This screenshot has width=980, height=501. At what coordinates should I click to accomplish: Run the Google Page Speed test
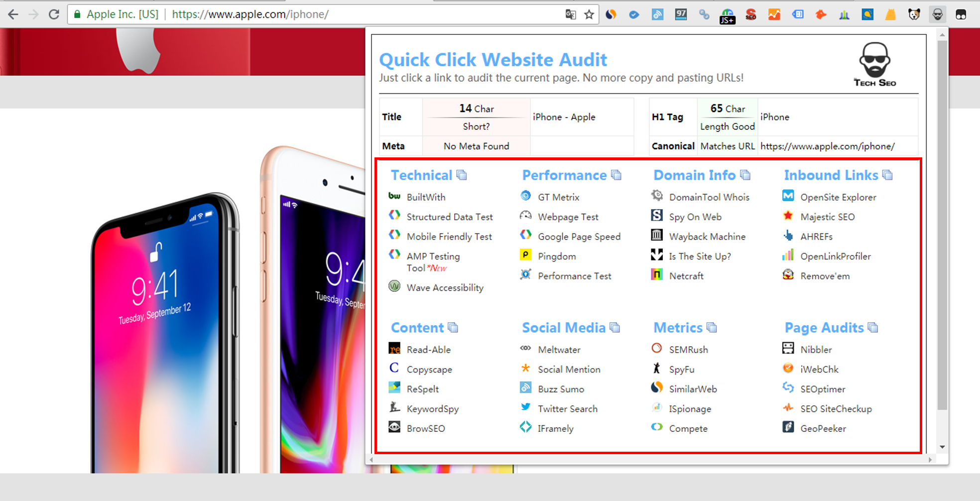point(579,237)
